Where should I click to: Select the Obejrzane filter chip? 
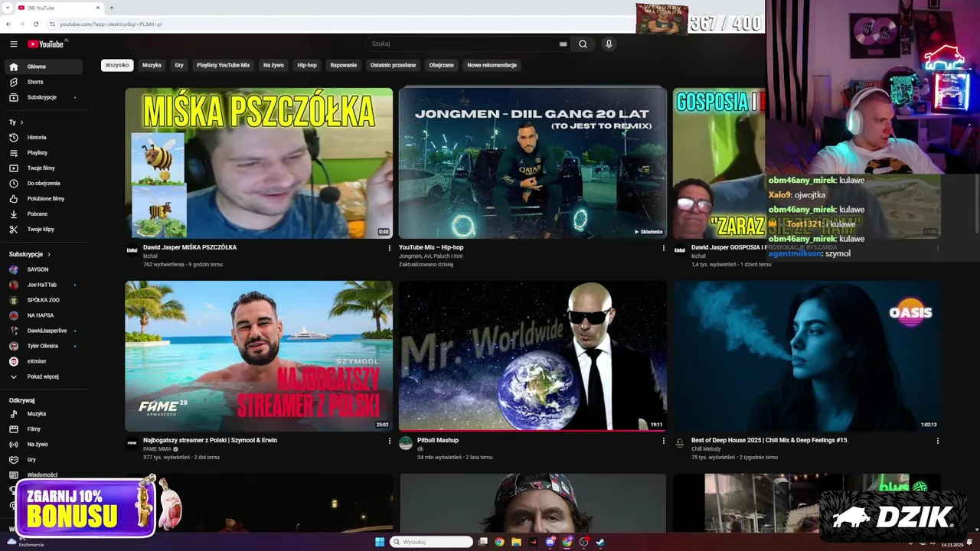(x=441, y=65)
